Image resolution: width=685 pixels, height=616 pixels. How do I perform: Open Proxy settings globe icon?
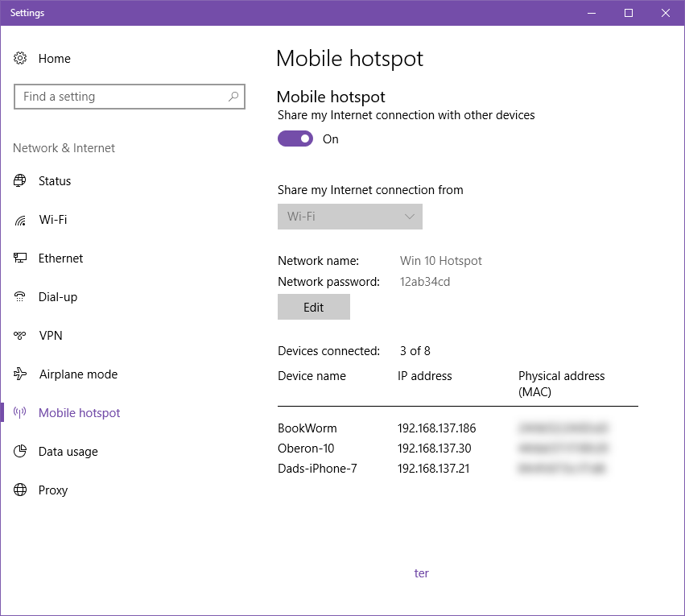tap(19, 490)
